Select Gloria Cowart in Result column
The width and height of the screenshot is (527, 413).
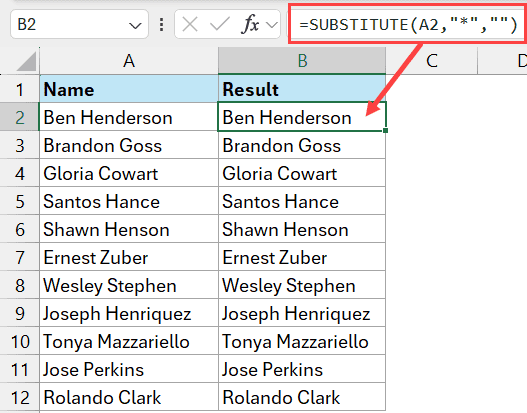tap(302, 173)
